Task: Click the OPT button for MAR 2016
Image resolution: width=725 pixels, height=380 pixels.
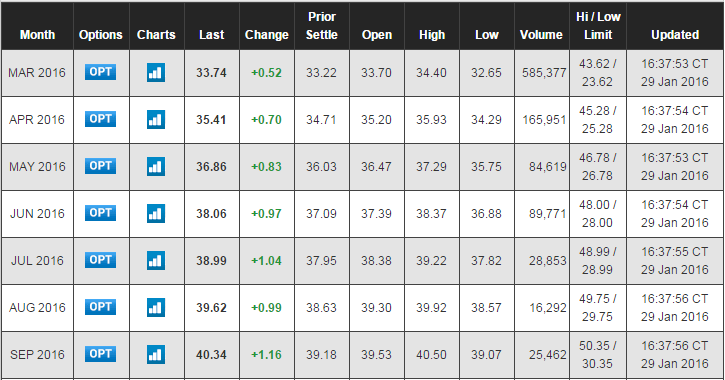Action: coord(100,72)
